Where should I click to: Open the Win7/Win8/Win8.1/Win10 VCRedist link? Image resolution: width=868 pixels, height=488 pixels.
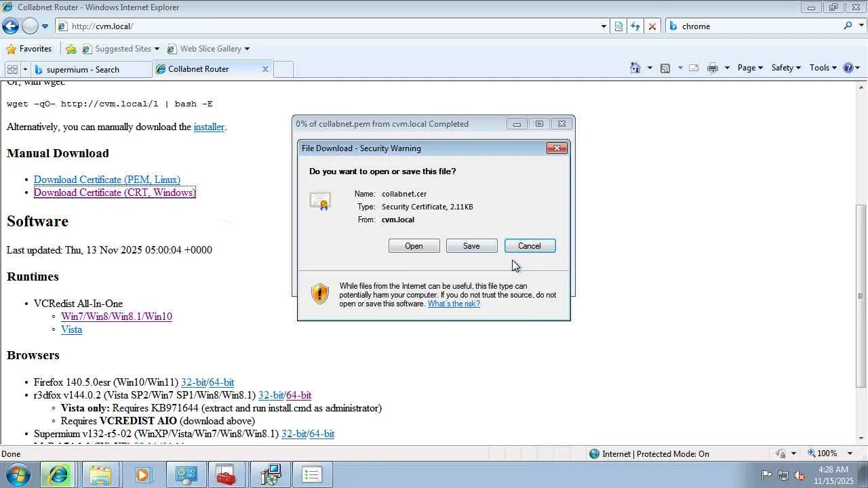(x=117, y=317)
